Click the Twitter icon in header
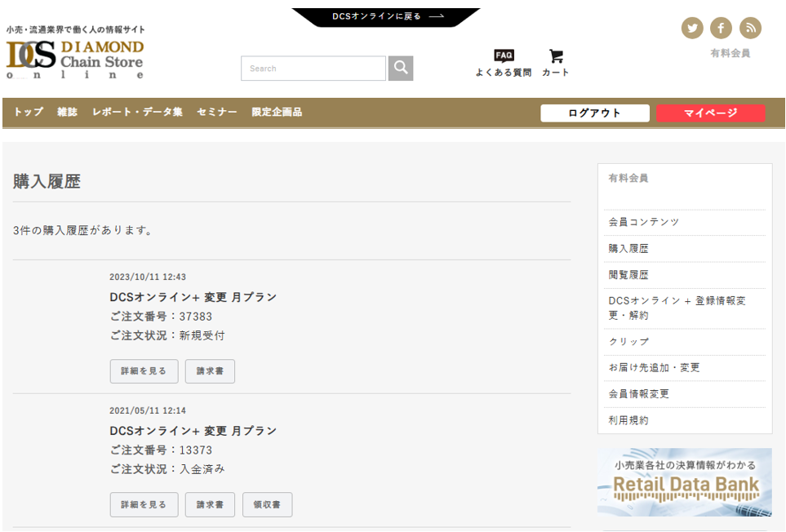The height and width of the screenshot is (532, 786). (x=692, y=28)
